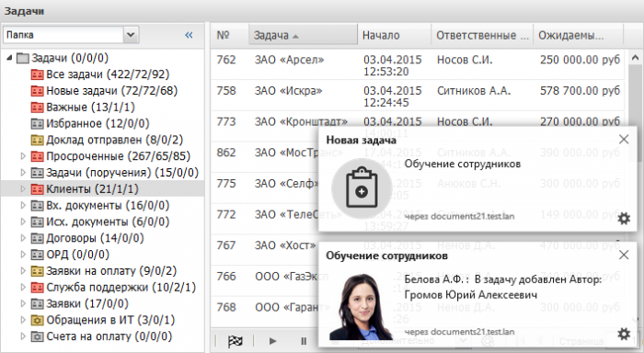Click the scroll up arrow of task list
Screen dimensions: 644x353
pos(635,59)
